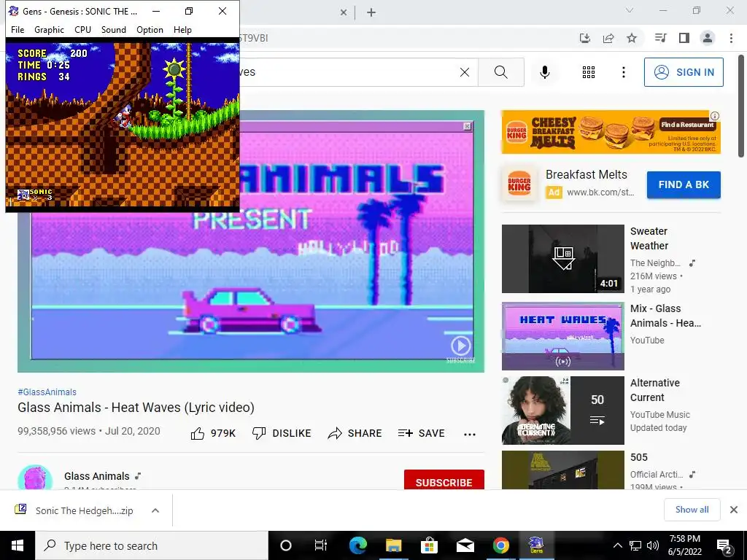Click the DISLIKE button
Image resolution: width=747 pixels, height=560 pixels.
pos(282,433)
